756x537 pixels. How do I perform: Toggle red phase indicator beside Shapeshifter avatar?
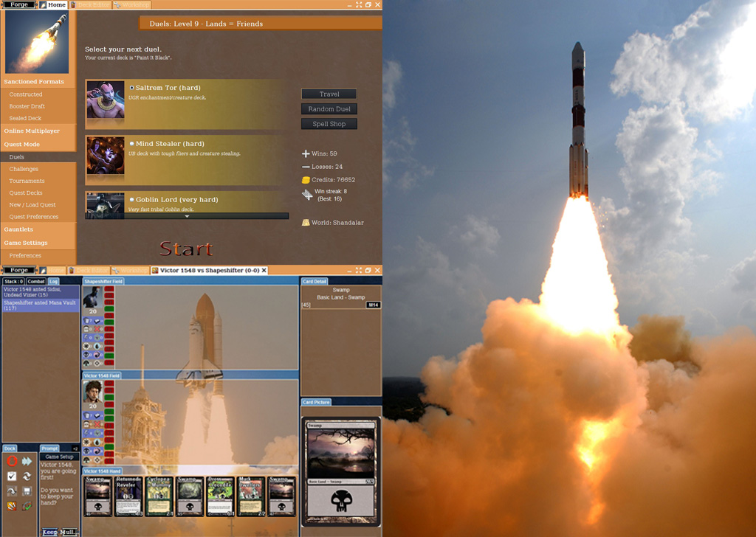109,291
